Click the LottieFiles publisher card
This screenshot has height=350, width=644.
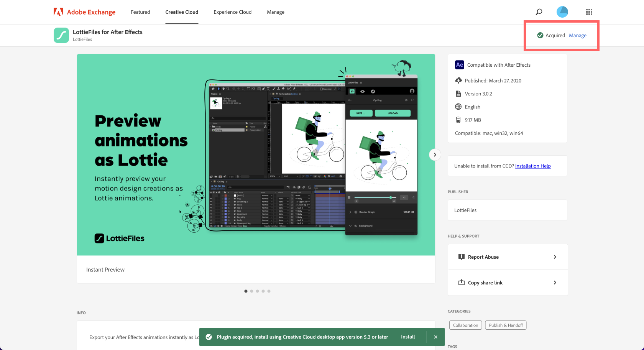click(508, 210)
